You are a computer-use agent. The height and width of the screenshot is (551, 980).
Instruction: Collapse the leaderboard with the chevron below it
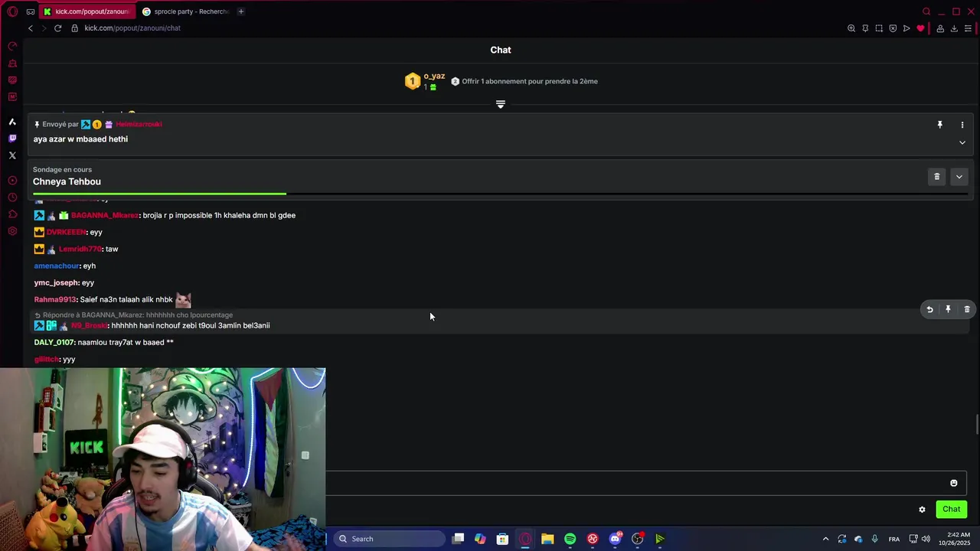501,104
